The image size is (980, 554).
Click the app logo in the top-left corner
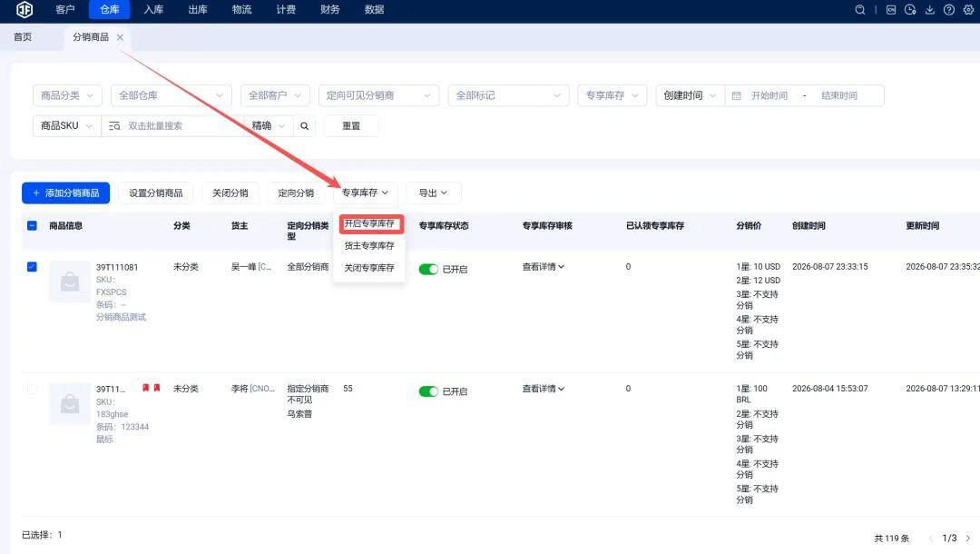(x=24, y=9)
